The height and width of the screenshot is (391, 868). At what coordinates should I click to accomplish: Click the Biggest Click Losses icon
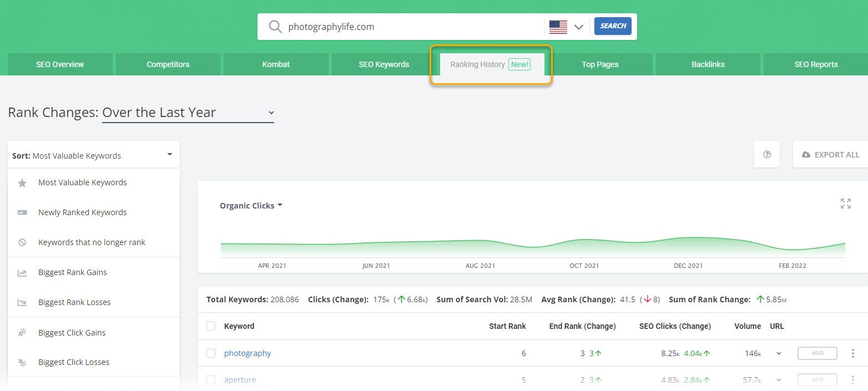click(22, 362)
